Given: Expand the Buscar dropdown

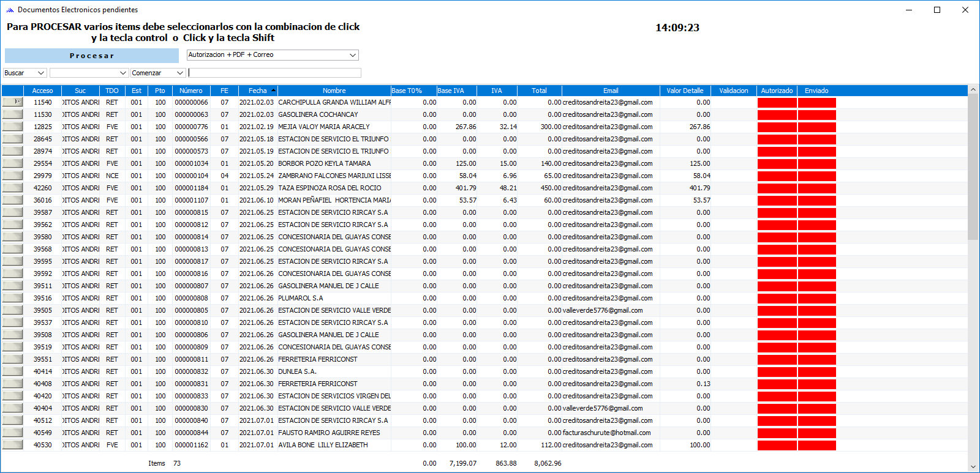Looking at the screenshot, I should (41, 73).
